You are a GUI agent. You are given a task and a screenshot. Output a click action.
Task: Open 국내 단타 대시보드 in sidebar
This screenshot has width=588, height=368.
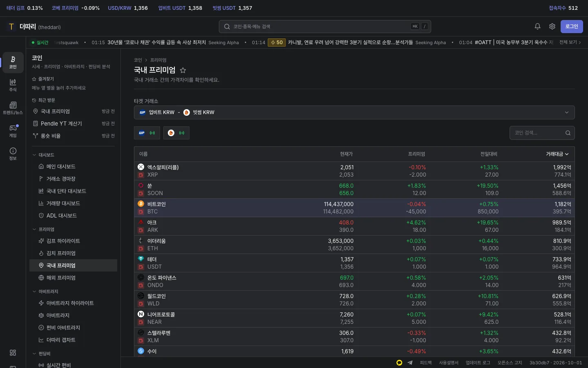click(x=73, y=191)
